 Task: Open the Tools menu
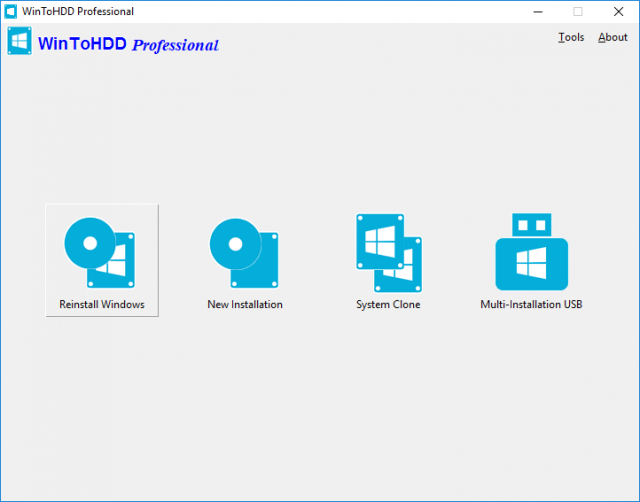point(571,37)
